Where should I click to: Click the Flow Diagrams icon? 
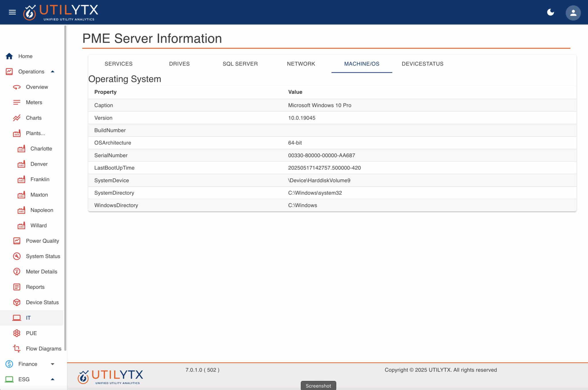pyautogui.click(x=17, y=348)
